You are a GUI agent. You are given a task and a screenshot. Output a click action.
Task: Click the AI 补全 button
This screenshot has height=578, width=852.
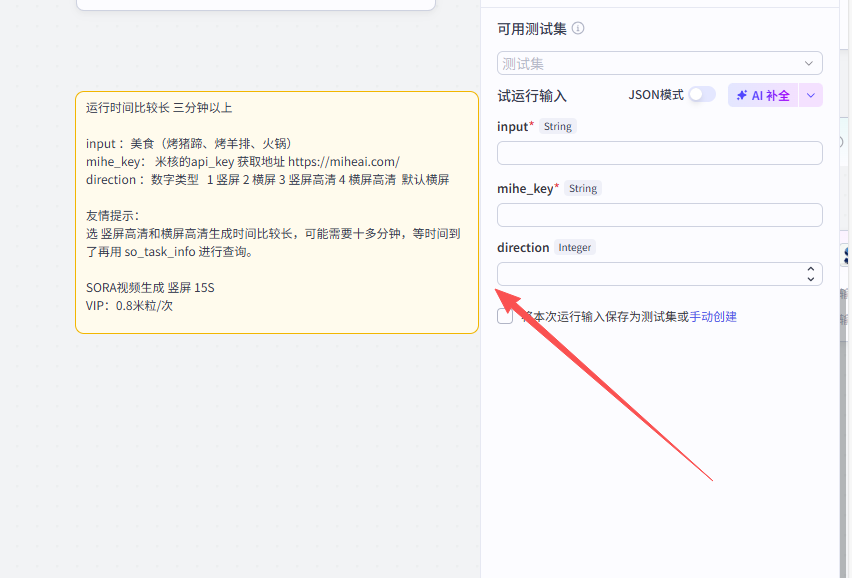pos(763,95)
